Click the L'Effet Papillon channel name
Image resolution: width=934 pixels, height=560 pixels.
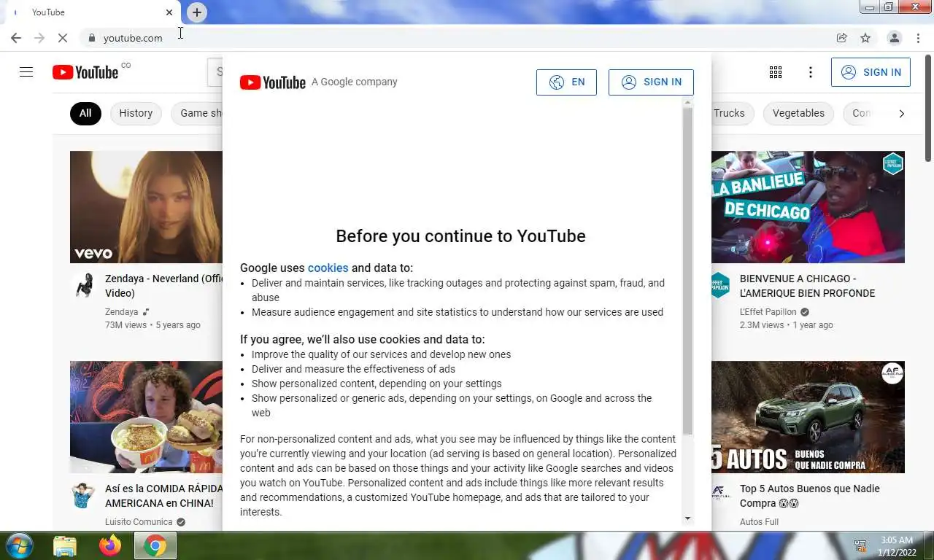pyautogui.click(x=768, y=311)
